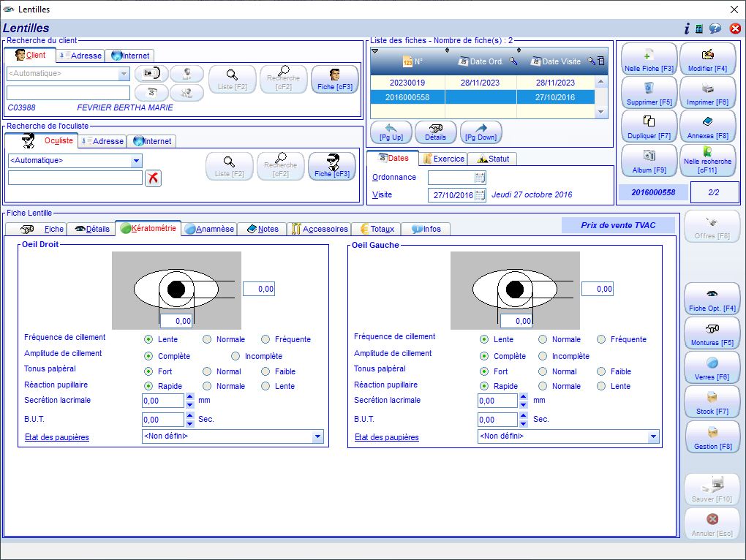Image resolution: width=746 pixels, height=560 pixels.
Task: Go to next record with [Pg Down]
Action: 481,132
